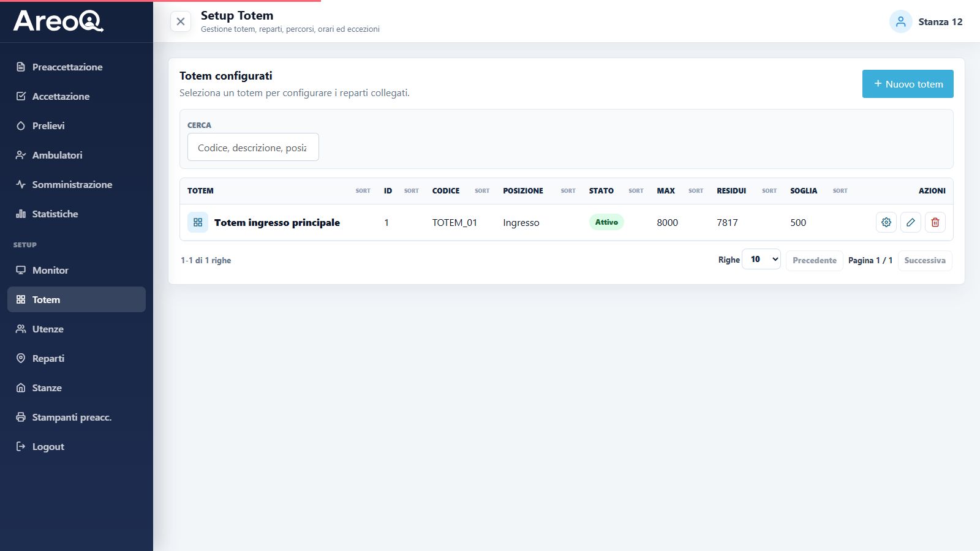Viewport: 980px width, 551px height.
Task: Open the Preaccettazione menu item
Action: (x=77, y=67)
